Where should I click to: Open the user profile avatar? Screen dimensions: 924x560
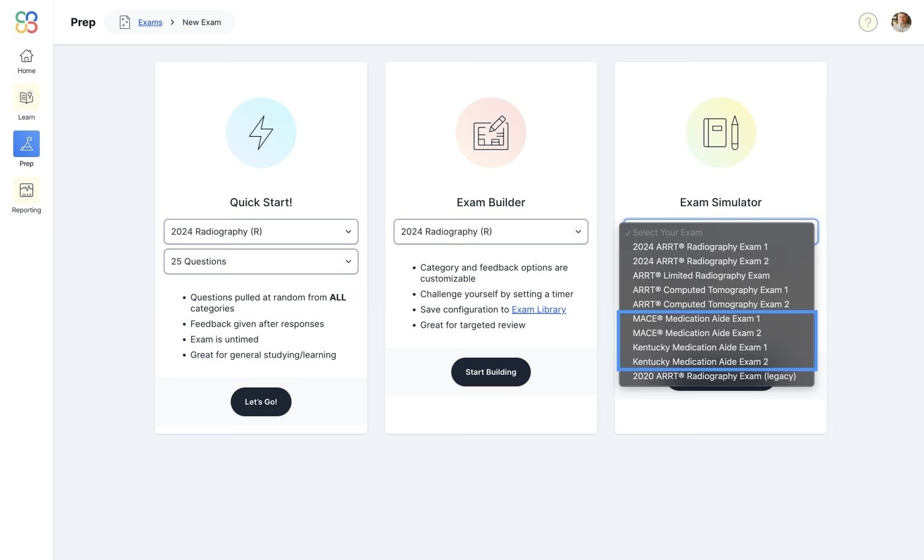pyautogui.click(x=901, y=22)
